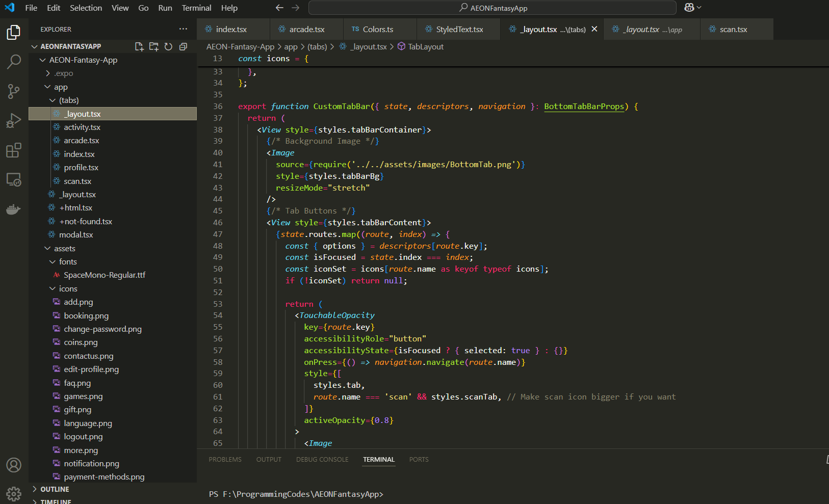Open the Search view in activity bar
This screenshot has height=504, width=829.
[x=14, y=62]
